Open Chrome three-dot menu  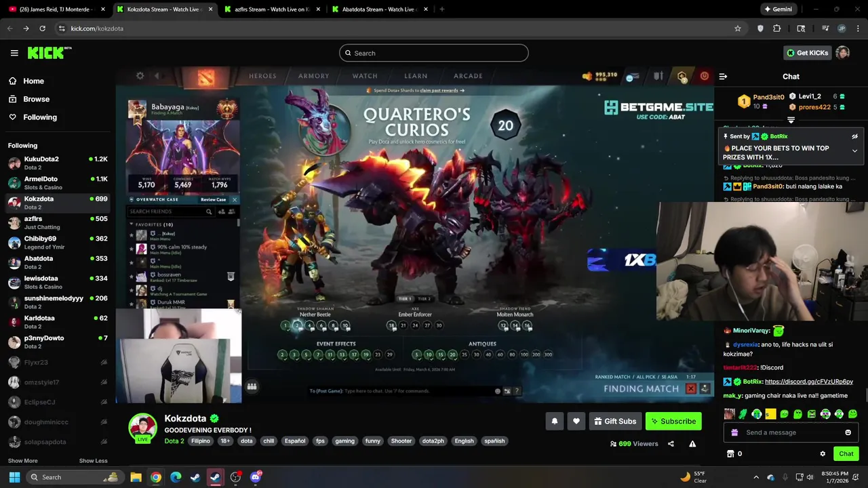[858, 28]
